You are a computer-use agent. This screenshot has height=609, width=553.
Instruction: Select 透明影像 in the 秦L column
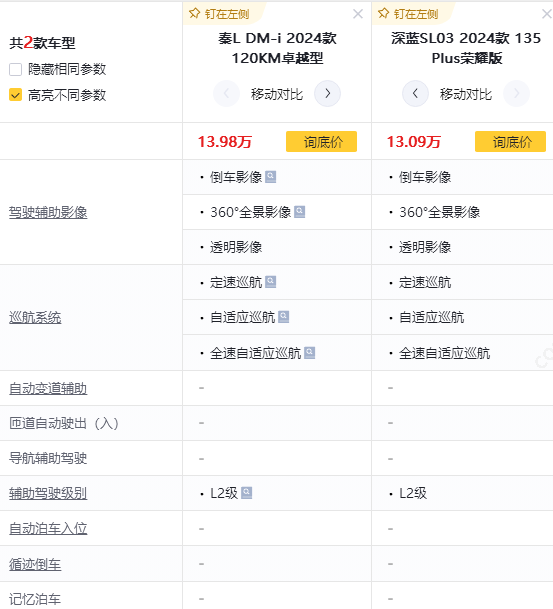(x=236, y=247)
